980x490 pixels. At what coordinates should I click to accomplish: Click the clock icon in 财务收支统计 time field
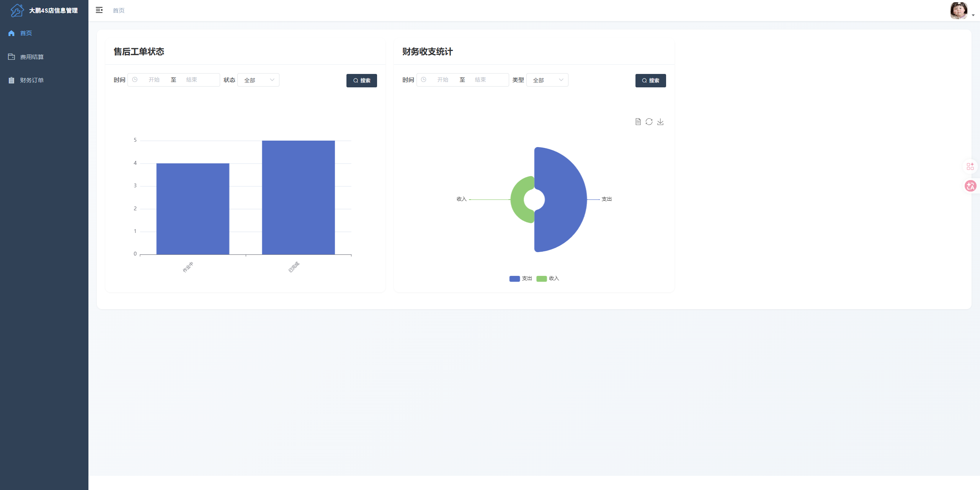click(423, 80)
